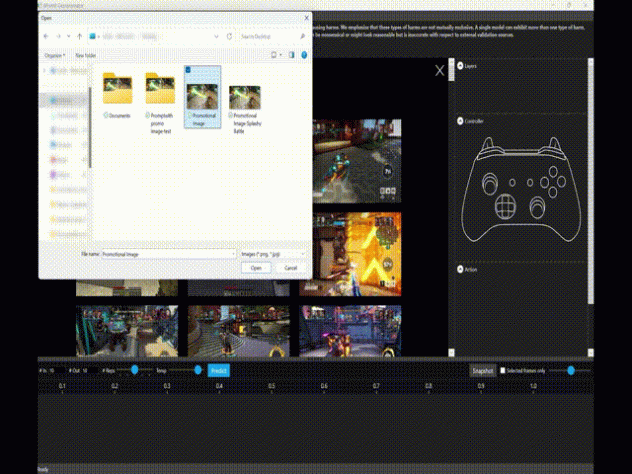
Task: Click the forward navigation arrow in Open dialog
Action: pos(58,36)
